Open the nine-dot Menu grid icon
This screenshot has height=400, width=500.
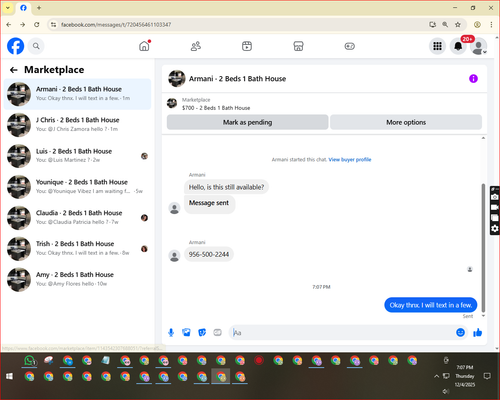click(437, 46)
